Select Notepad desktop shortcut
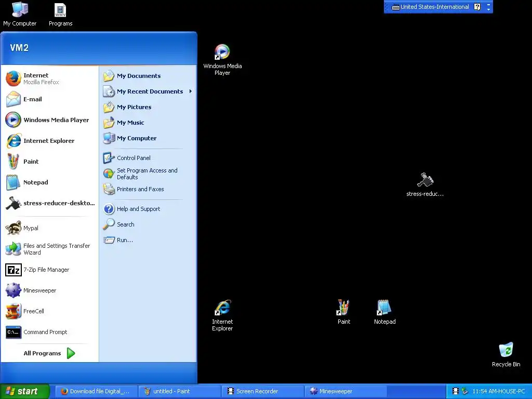Image resolution: width=532 pixels, height=399 pixels. pos(385,312)
